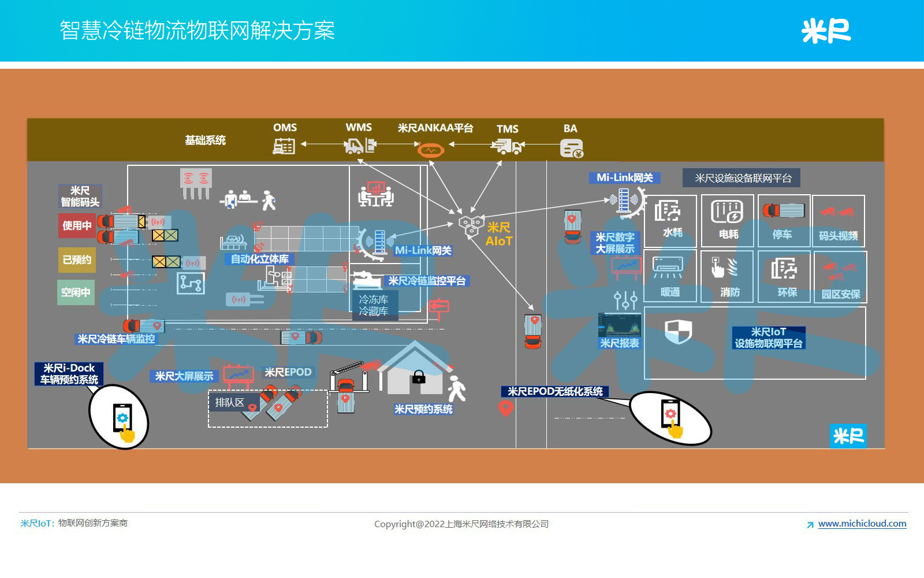
Task: Click the BA billing icon
Action: (571, 149)
